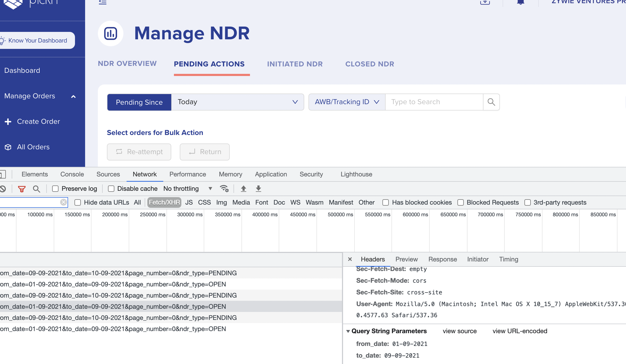Open the AWB/Tracking ID dropdown
This screenshot has height=364, width=626.
tap(347, 102)
